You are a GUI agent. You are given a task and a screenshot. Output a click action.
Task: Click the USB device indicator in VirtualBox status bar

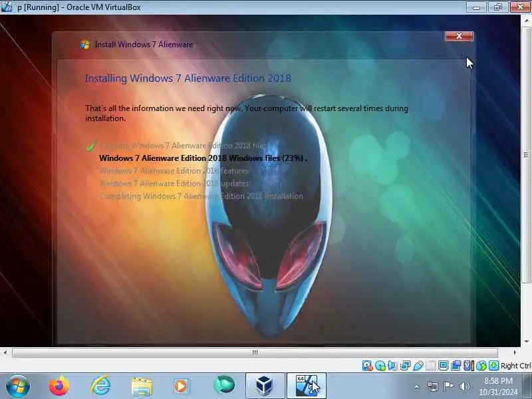click(418, 365)
